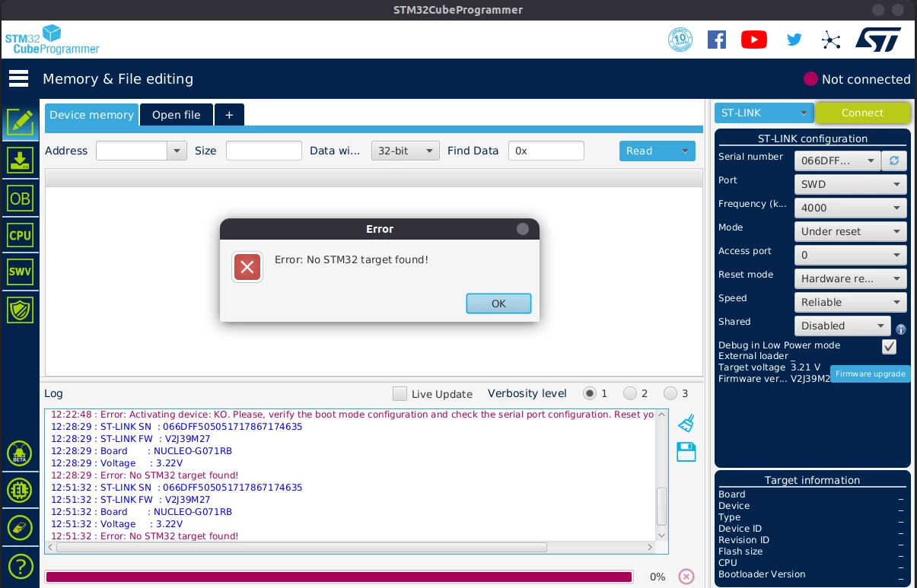Clear log with the broom icon
The width and height of the screenshot is (917, 588).
coord(686,423)
